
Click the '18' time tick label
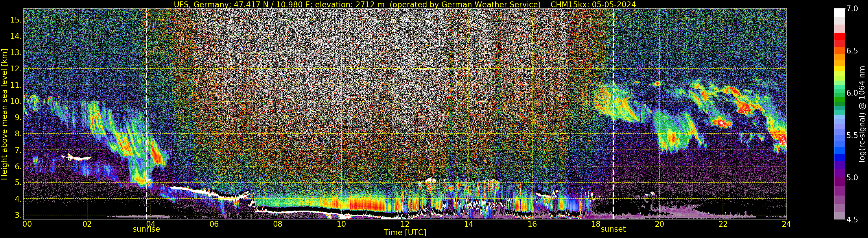(x=596, y=224)
